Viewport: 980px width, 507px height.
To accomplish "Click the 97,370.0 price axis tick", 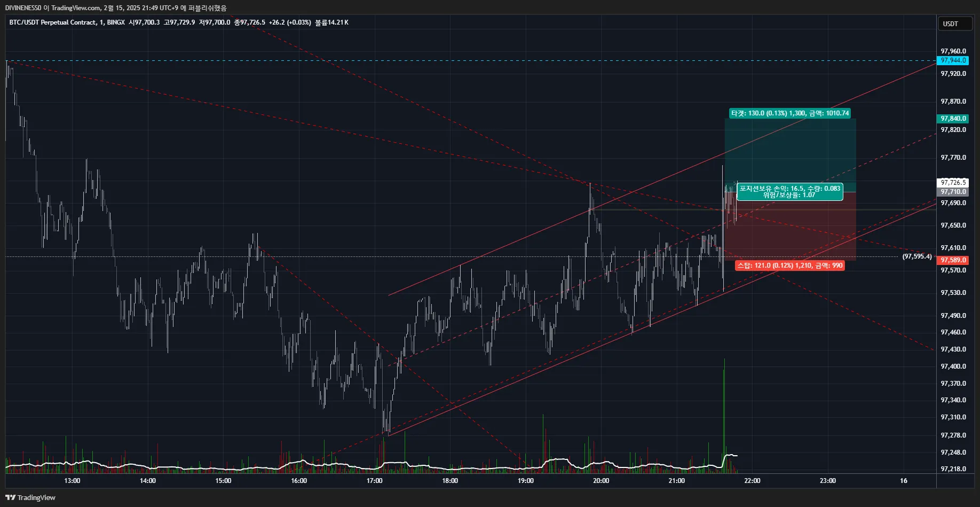I will click(x=953, y=384).
